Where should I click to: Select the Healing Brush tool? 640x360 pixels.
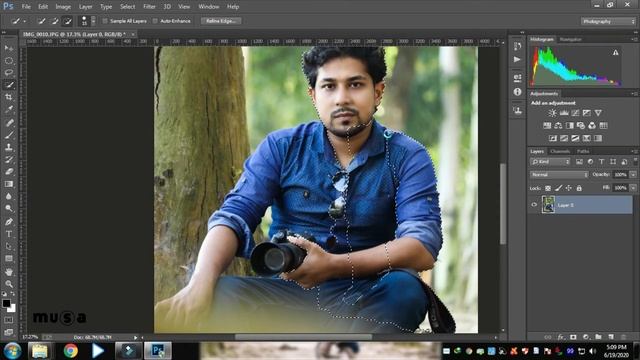click(9, 122)
